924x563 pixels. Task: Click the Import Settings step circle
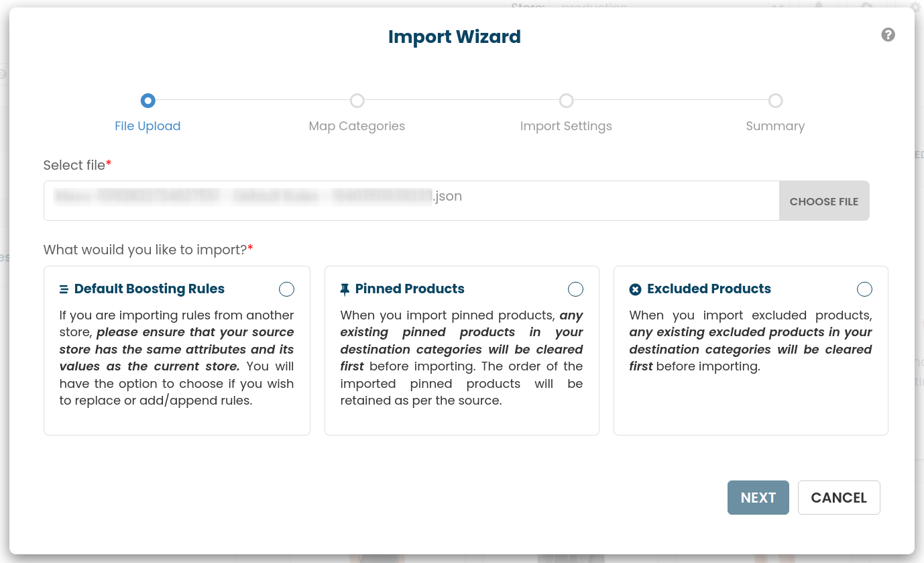(566, 101)
